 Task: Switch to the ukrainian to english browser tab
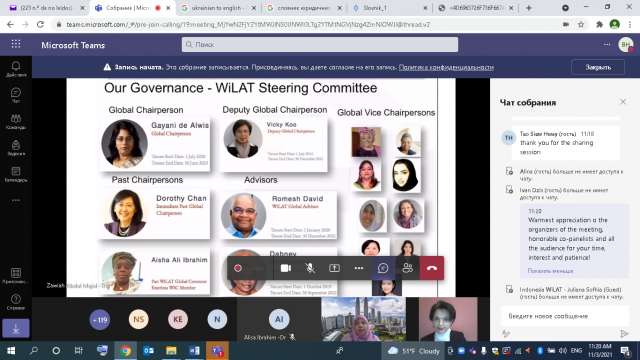tap(218, 8)
